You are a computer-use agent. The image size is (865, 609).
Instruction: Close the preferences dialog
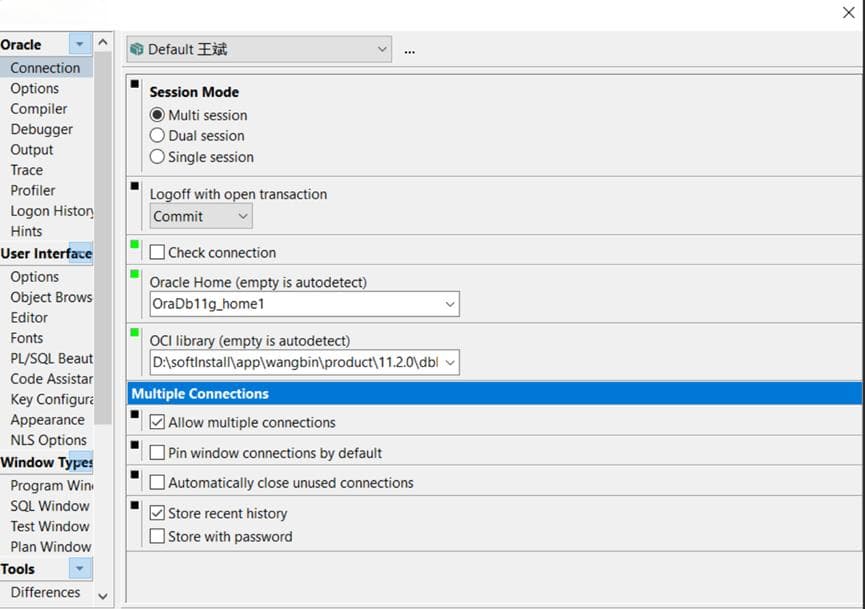(848, 12)
